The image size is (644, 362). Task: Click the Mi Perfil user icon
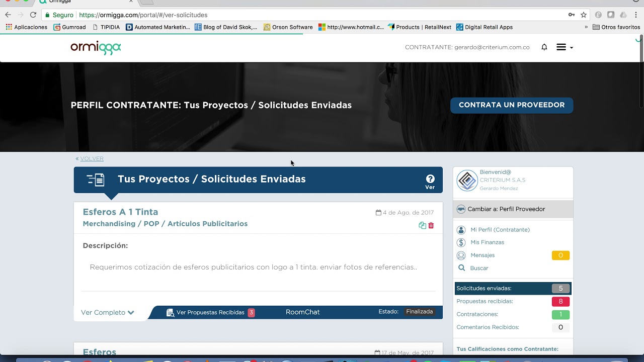click(461, 230)
